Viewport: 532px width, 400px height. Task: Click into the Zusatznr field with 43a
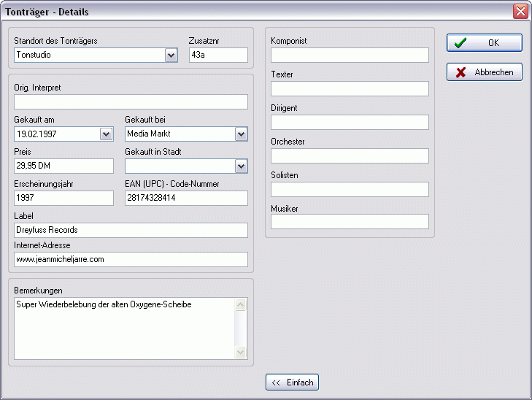(218, 55)
